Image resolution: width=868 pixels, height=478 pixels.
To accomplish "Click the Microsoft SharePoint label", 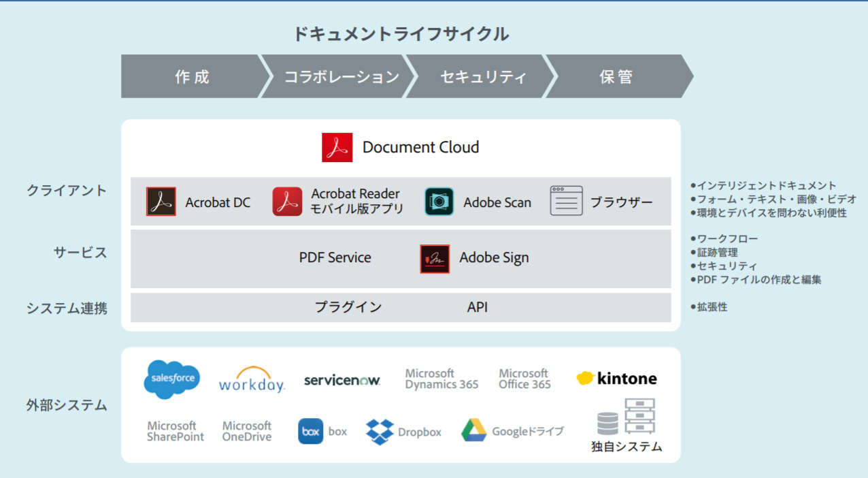I will pyautogui.click(x=176, y=431).
